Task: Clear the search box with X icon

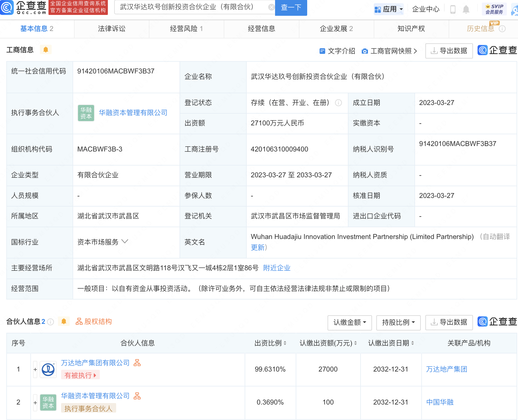Action: tap(271, 7)
